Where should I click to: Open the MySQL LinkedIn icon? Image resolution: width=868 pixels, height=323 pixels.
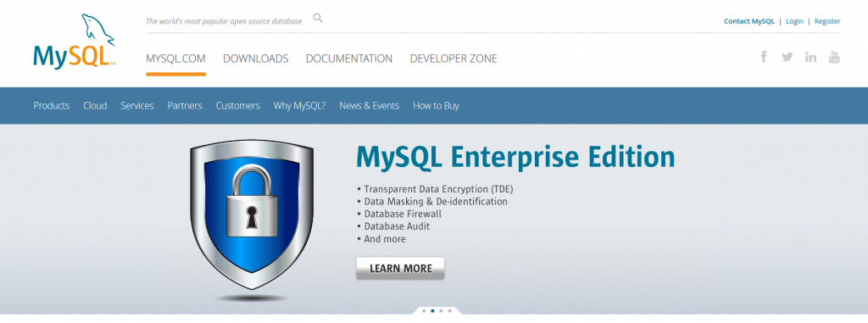coord(810,57)
